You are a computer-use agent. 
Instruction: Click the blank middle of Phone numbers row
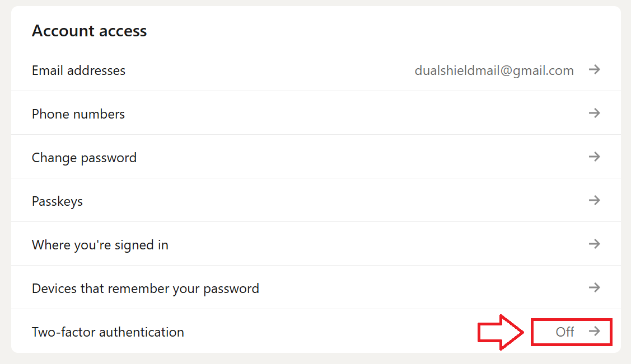(336, 114)
